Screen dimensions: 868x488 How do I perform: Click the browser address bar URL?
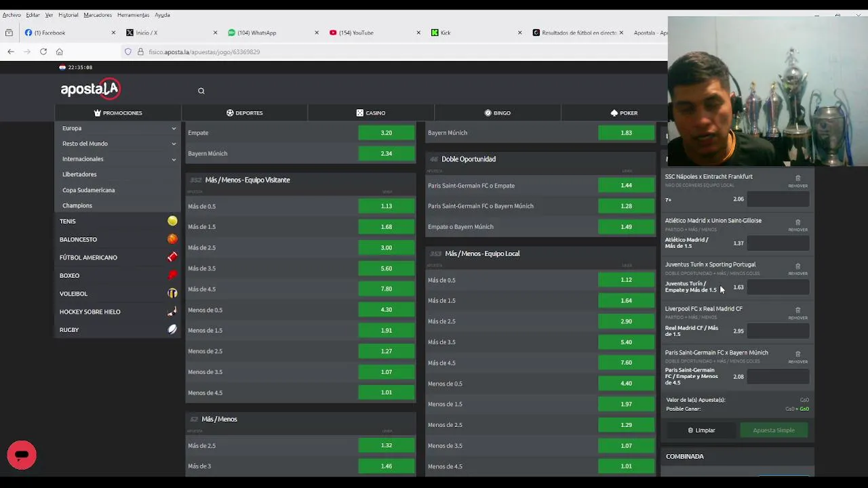point(204,52)
